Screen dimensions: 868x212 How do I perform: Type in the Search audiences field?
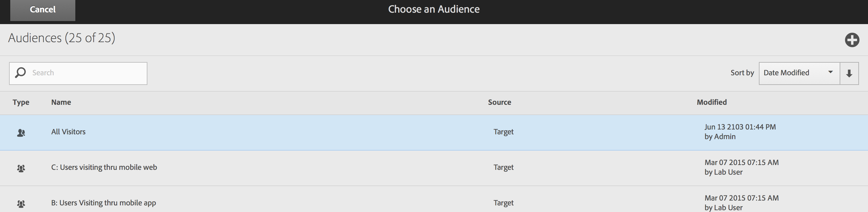pyautogui.click(x=88, y=73)
